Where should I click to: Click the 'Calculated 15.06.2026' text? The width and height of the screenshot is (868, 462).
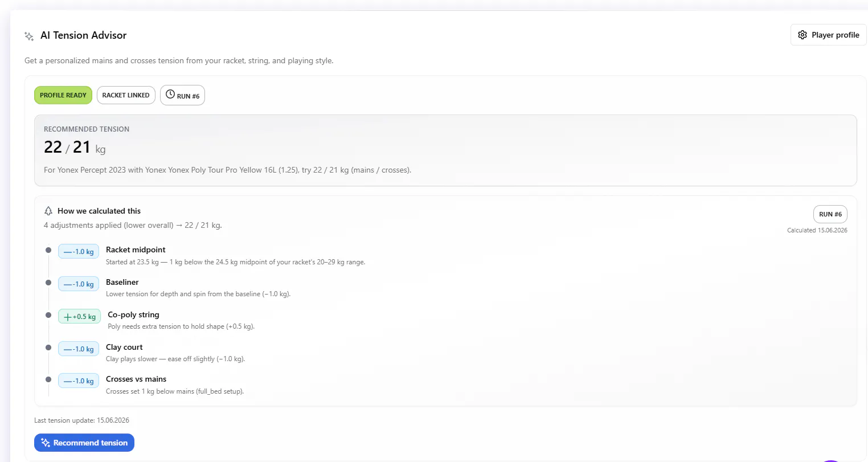817,230
